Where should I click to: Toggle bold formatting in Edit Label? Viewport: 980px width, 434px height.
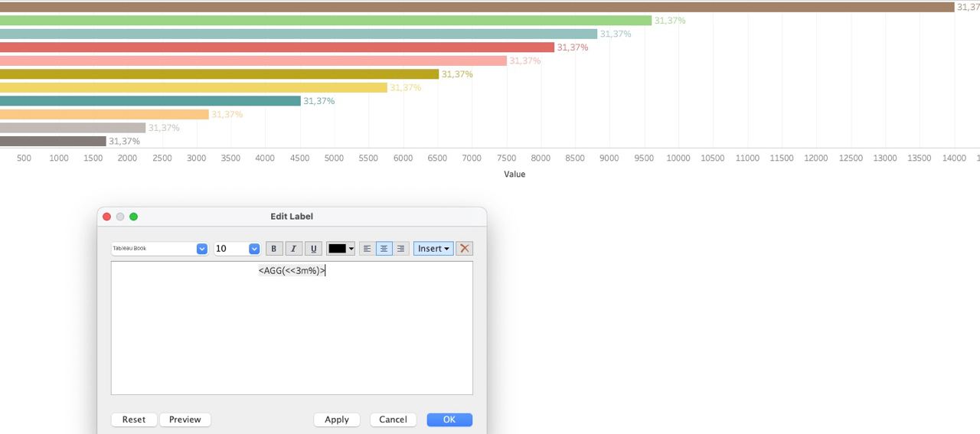tap(274, 249)
